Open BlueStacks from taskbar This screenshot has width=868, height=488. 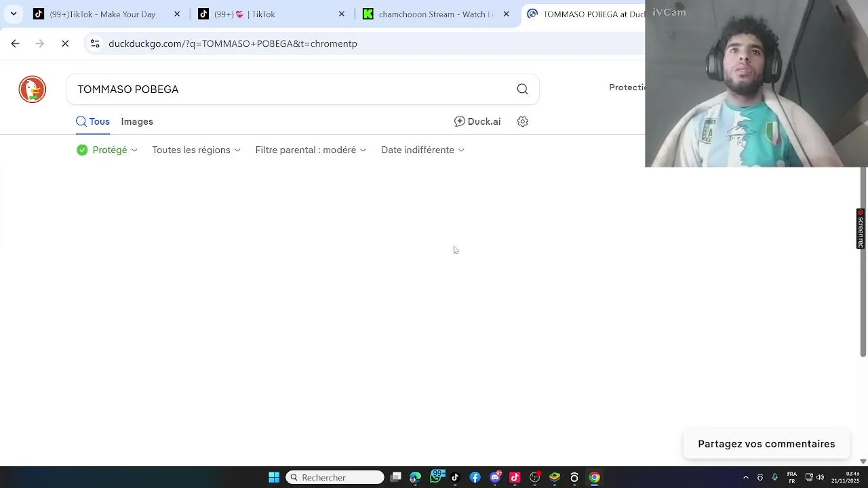(555, 477)
